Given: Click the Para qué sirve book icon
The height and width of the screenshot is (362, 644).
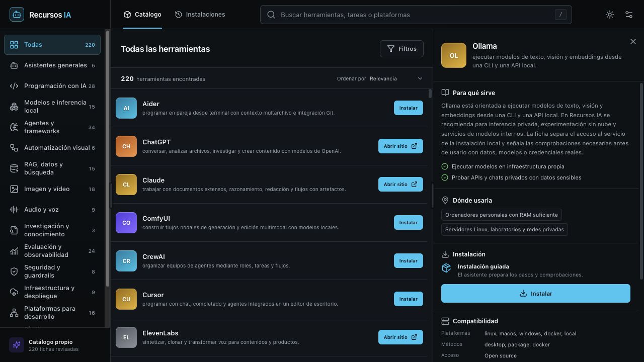Looking at the screenshot, I should point(445,93).
